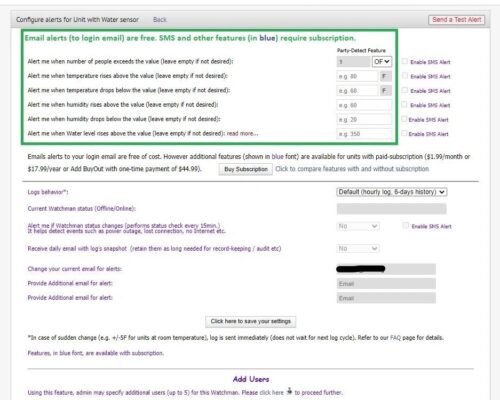The width and height of the screenshot is (500, 400).
Task: Open the Party-Detect Feature OF dropdown
Action: tap(382, 62)
